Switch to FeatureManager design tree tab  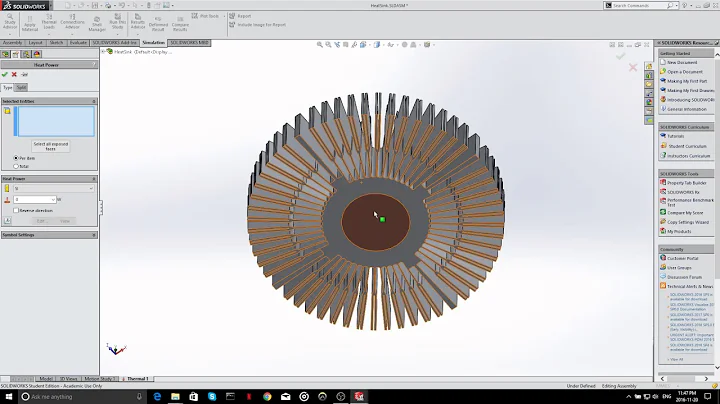(6, 54)
